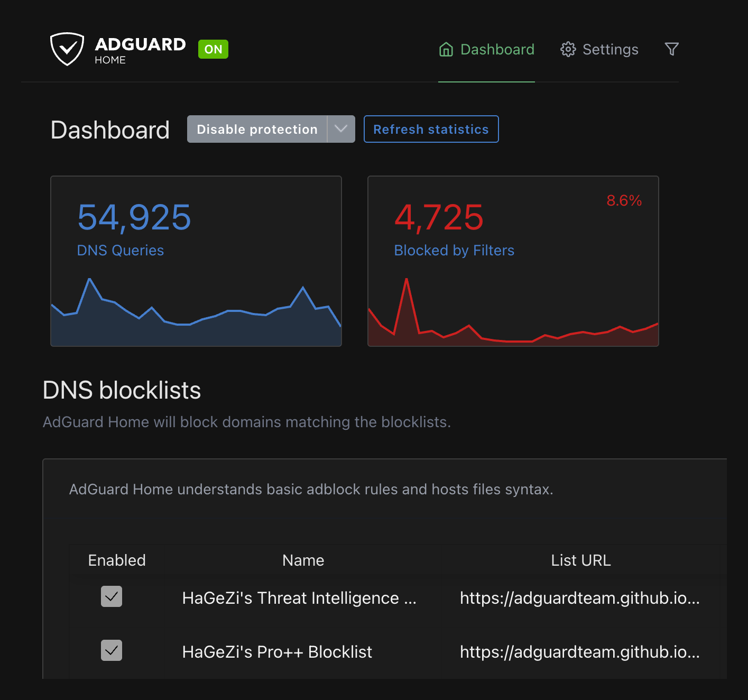Click the red Blocked by Filters chart
The height and width of the screenshot is (700, 748).
(x=513, y=312)
